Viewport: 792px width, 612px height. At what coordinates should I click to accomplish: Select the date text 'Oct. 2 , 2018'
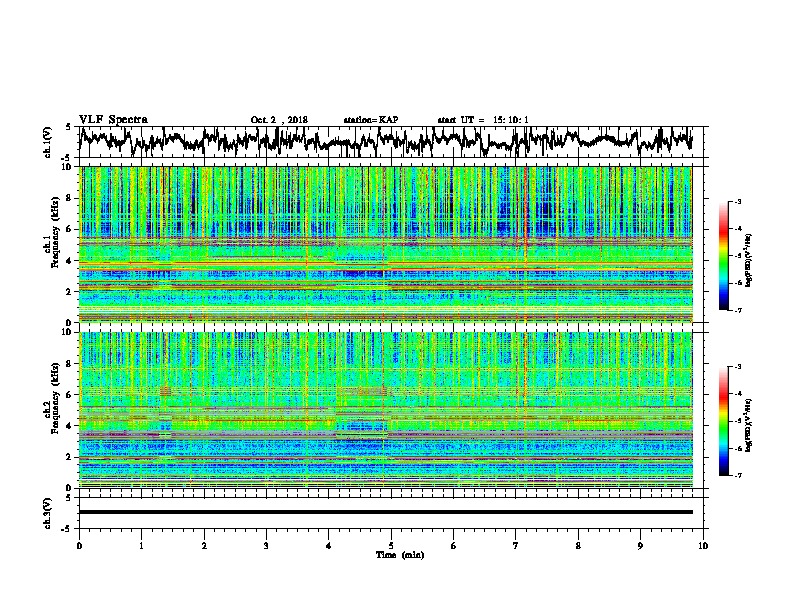tap(279, 120)
